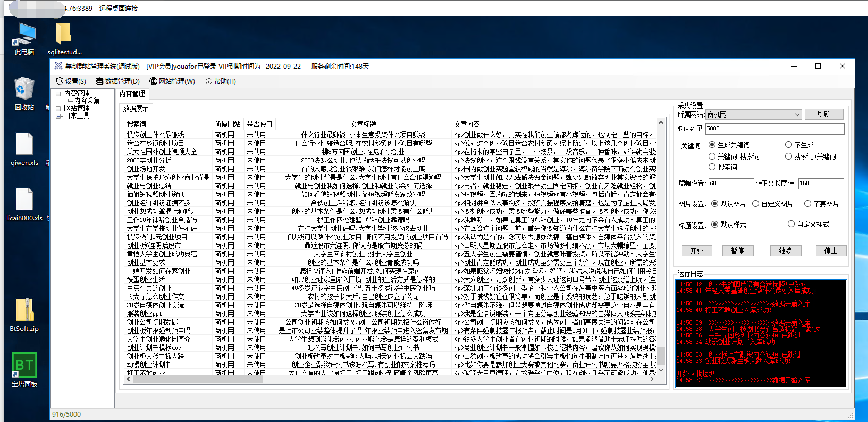This screenshot has height=422, width=868.
Task: Select row 动漫创业计划书
Action: 391,365
